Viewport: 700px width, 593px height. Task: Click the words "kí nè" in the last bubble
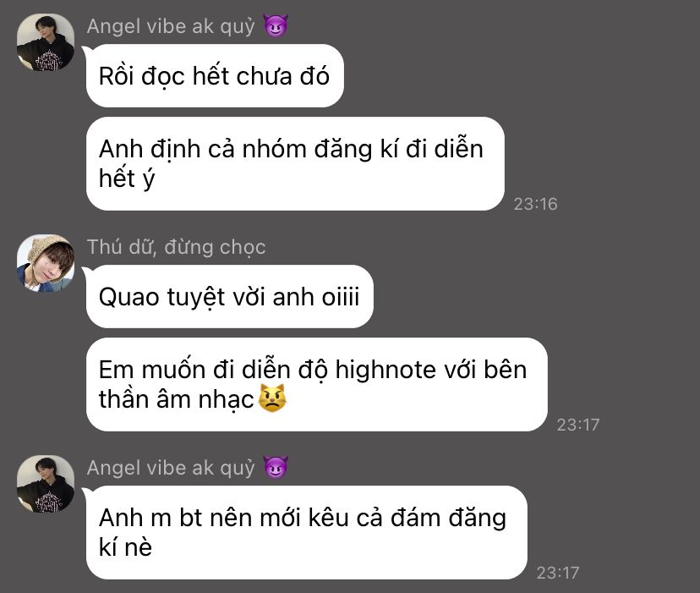[x=125, y=547]
